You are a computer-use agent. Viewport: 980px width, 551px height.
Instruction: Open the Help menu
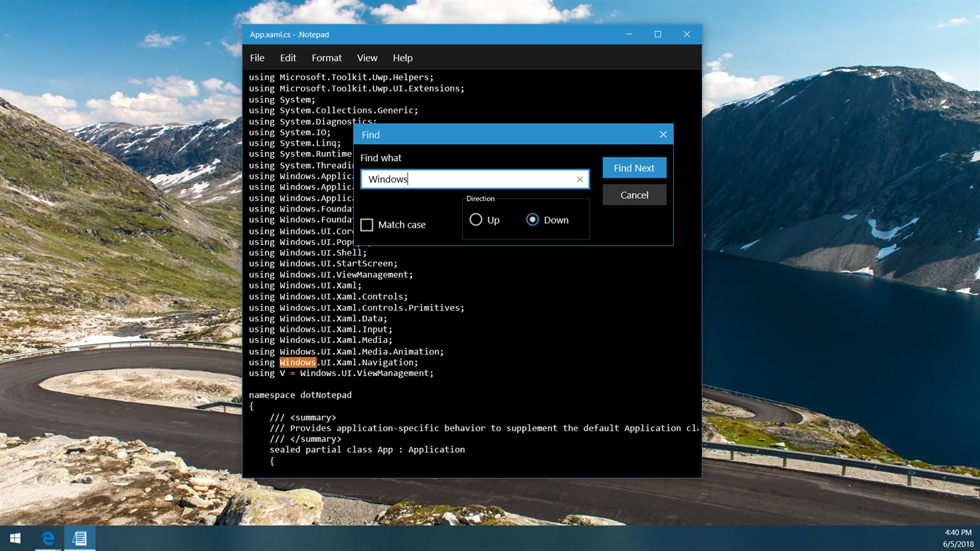coord(402,57)
